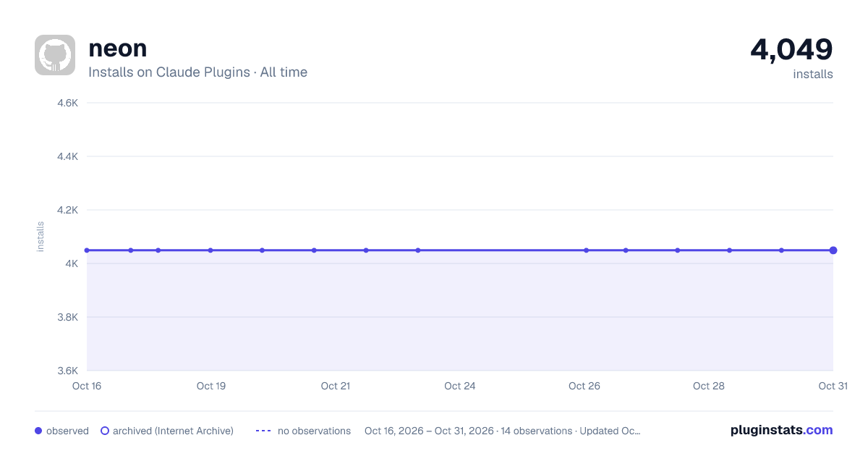Click the 4.4K y-axis label

(67, 156)
